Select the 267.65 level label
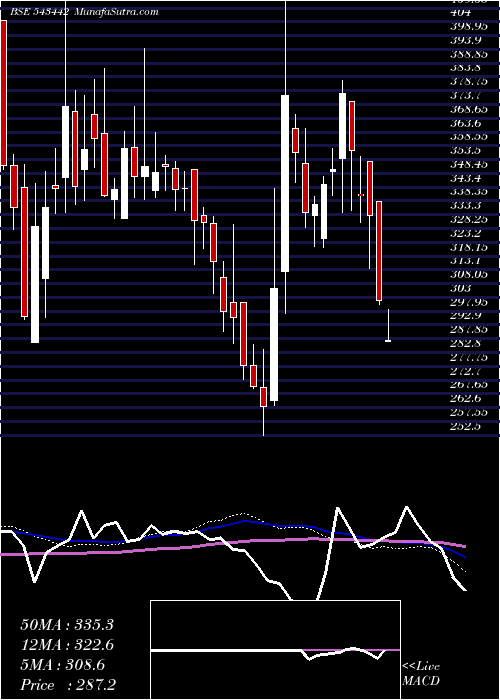This screenshot has width=500, height=700. point(469,385)
